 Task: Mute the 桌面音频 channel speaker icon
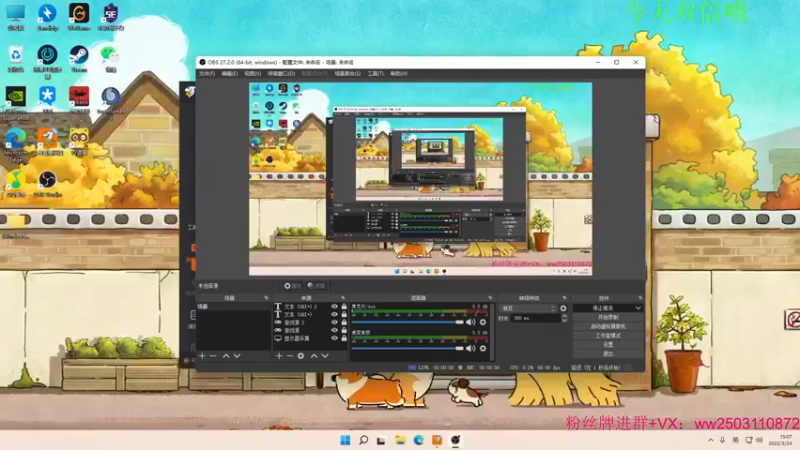tap(470, 348)
